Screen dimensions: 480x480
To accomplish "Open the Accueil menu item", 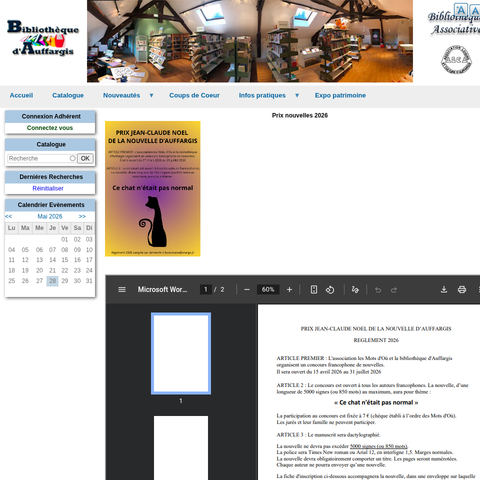I will (21, 95).
